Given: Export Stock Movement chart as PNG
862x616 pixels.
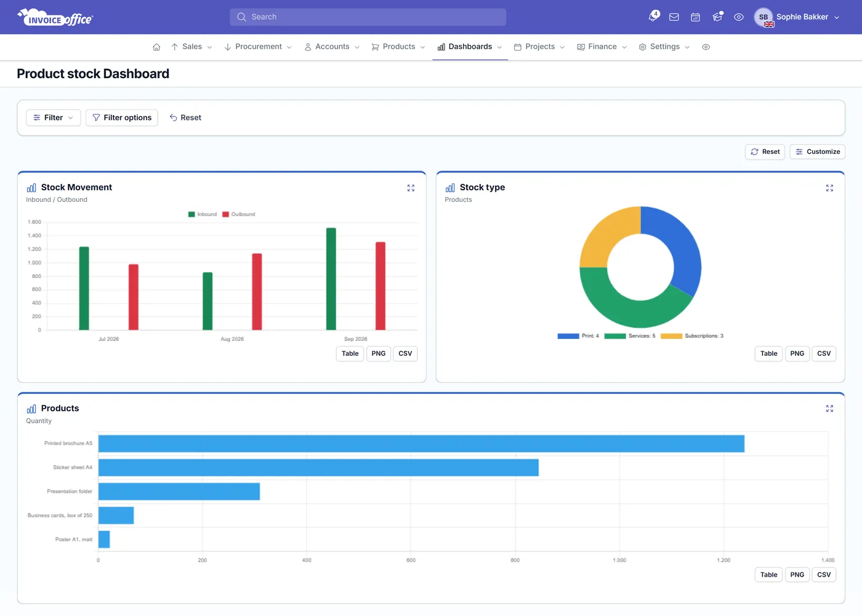Looking at the screenshot, I should tap(379, 354).
